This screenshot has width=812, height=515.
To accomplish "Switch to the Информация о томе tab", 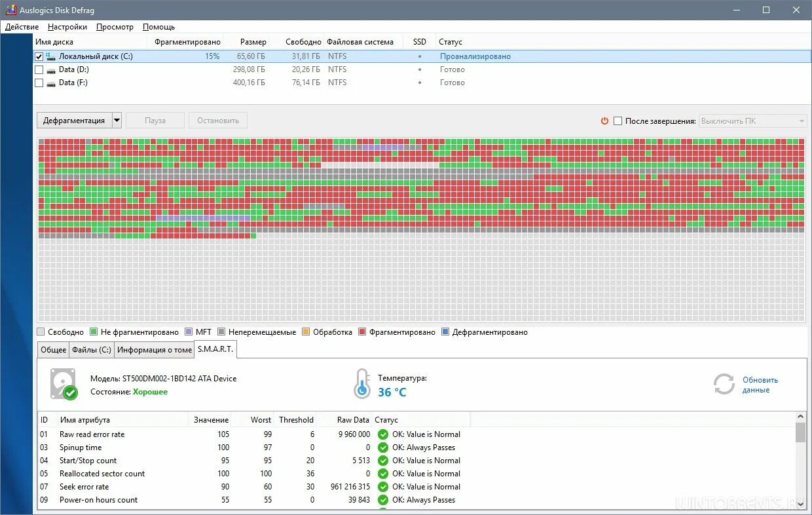I will pos(155,350).
